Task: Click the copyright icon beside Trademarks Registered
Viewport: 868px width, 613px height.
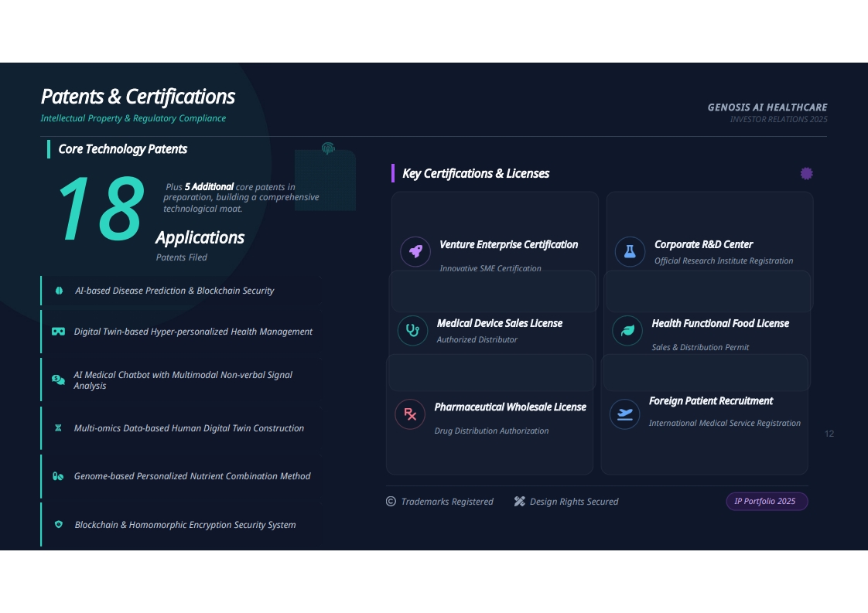Action: 391,501
